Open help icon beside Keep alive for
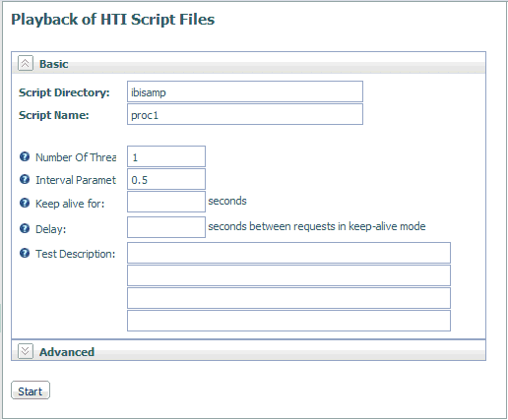The height and width of the screenshot is (420, 508). click(25, 203)
